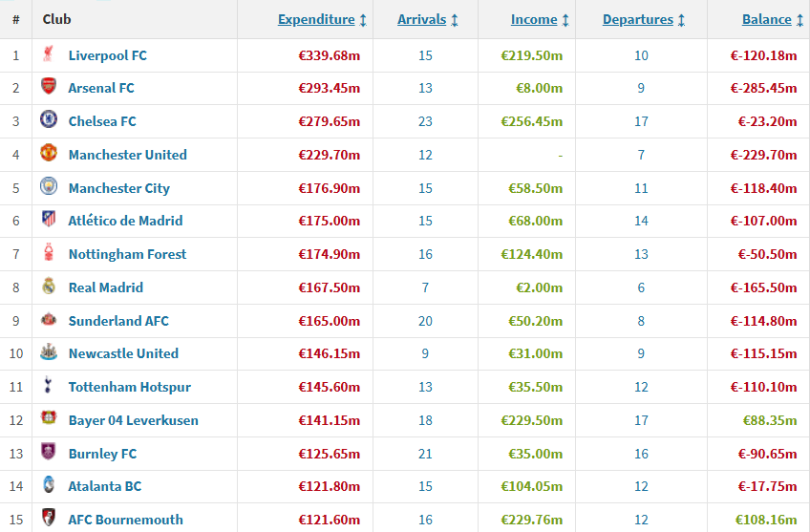Screen dimensions: 810x532
Task: Open Newcastle United club link
Action: [123, 353]
